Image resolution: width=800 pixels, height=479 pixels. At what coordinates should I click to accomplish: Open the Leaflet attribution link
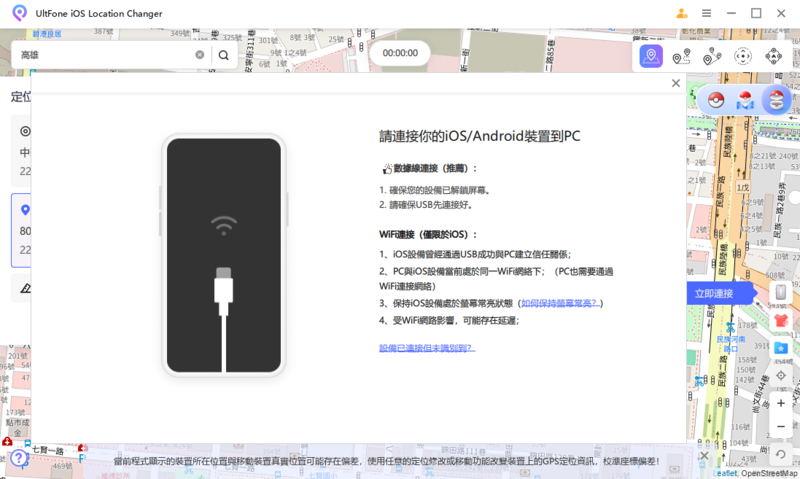(x=725, y=473)
